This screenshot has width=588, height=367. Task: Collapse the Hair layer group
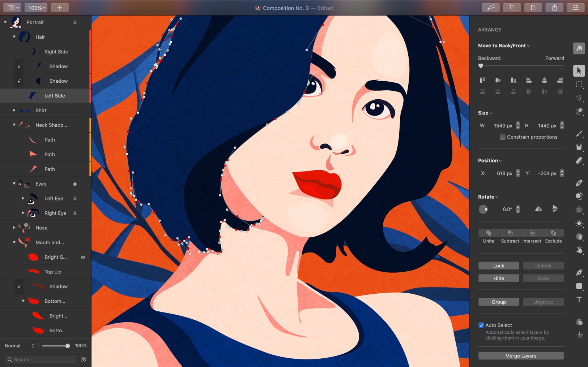click(x=14, y=37)
